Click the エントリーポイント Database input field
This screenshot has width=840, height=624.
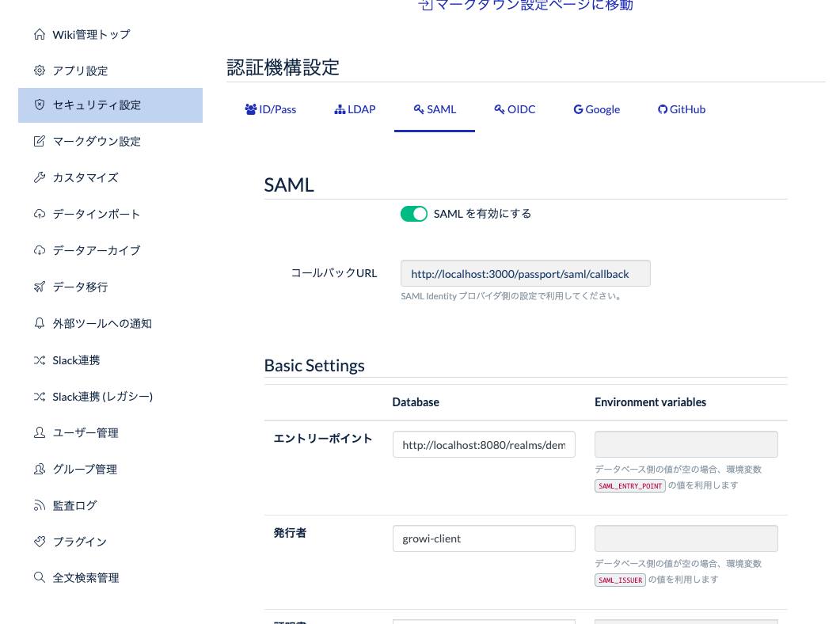[x=484, y=444]
